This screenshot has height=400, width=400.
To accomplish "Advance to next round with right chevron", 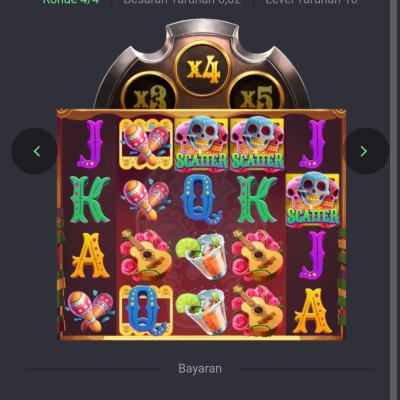I will click(366, 151).
